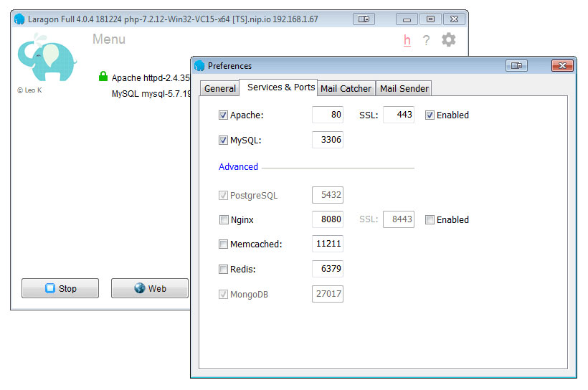Click the MongoDB port field 27017
Image resolution: width=588 pixels, height=390 pixels.
[328, 294]
